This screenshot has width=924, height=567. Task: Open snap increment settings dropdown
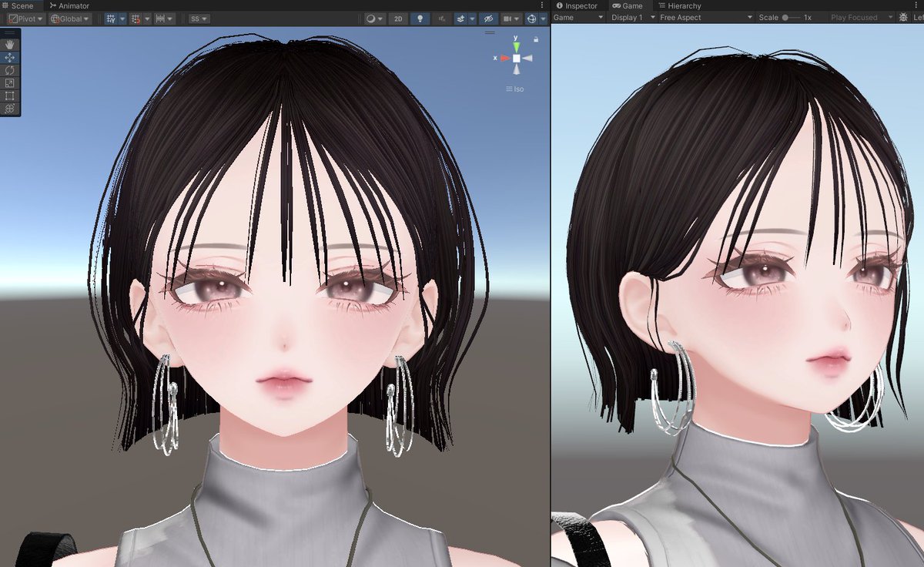point(164,18)
